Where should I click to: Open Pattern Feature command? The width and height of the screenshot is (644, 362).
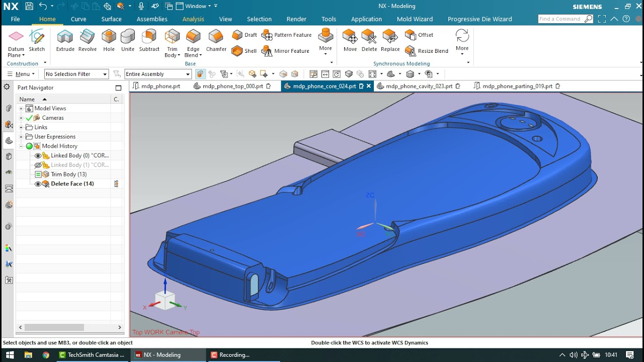pos(287,35)
